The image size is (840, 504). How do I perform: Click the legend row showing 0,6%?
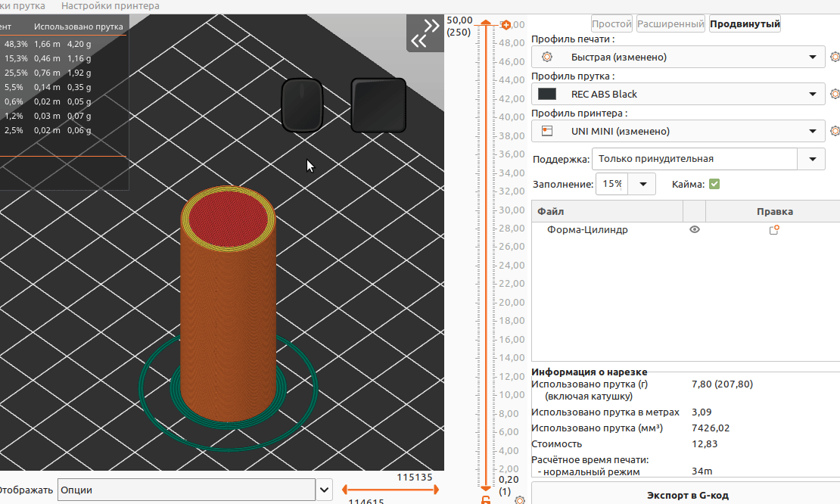[64, 101]
